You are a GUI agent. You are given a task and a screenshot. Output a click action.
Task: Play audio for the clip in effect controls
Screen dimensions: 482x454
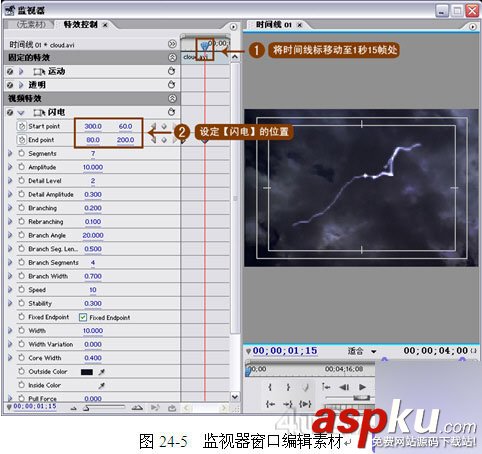coord(155,408)
